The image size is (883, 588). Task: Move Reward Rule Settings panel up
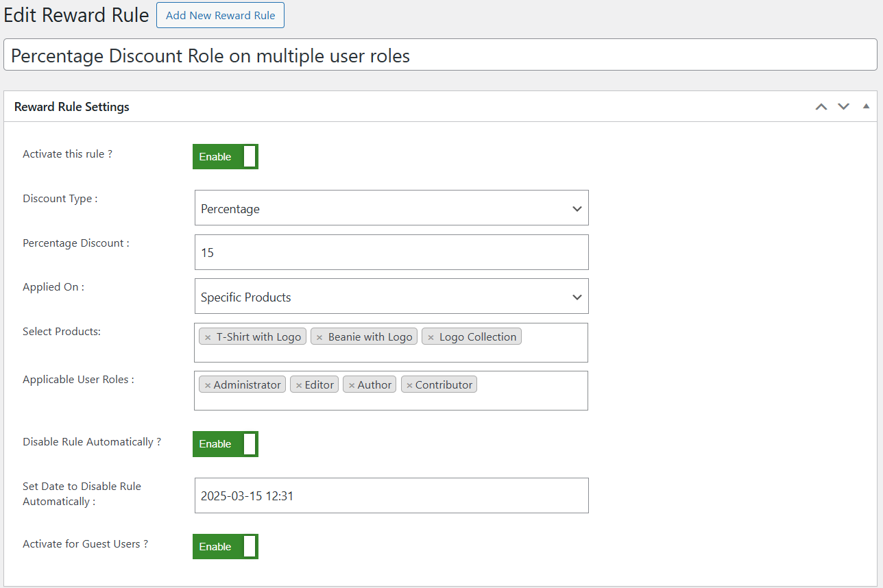click(821, 106)
